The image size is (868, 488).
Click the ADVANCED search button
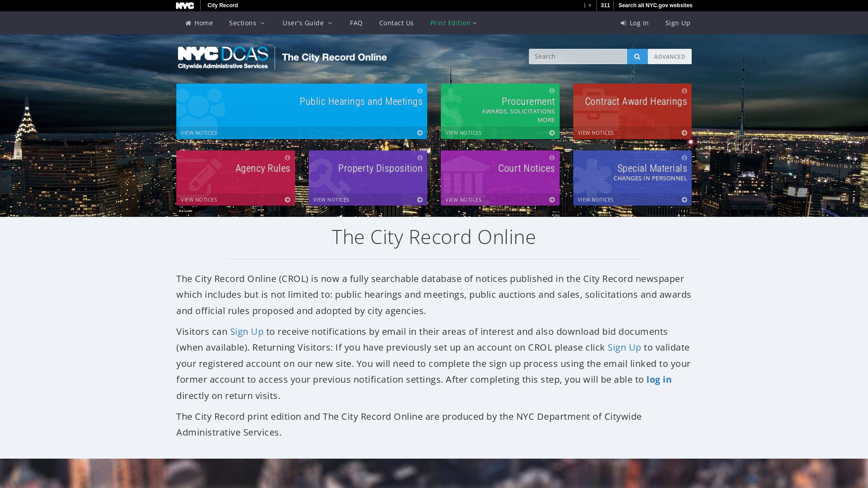click(x=670, y=56)
